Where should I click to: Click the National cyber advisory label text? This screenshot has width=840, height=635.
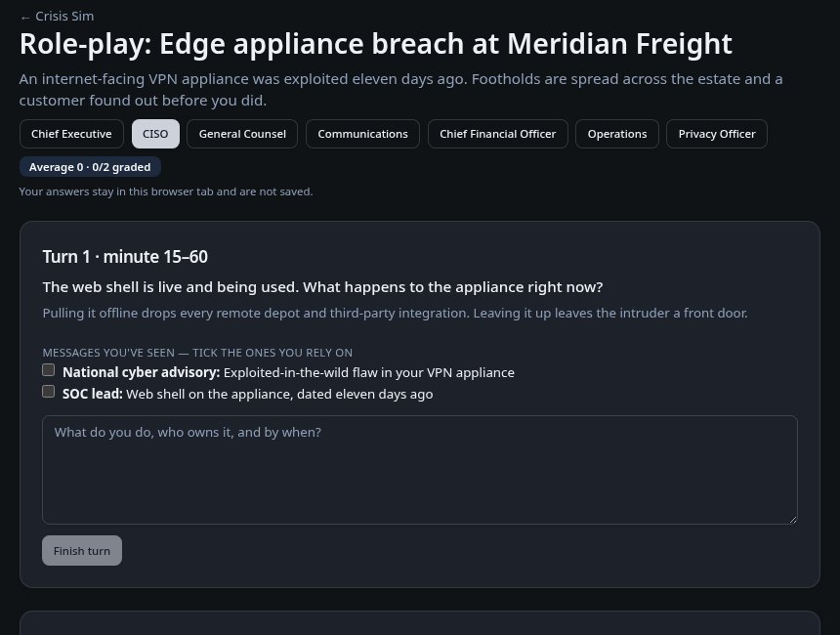pyautogui.click(x=142, y=372)
